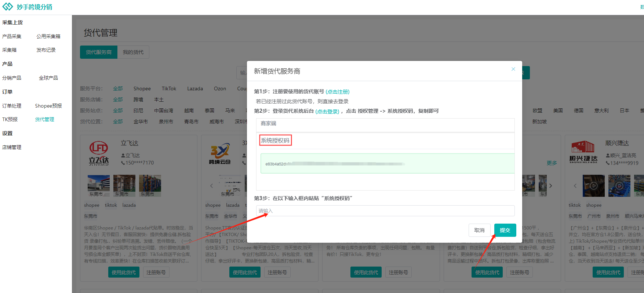
Task: Go to previous photo on 顺兴捷达 card
Action: (575, 186)
